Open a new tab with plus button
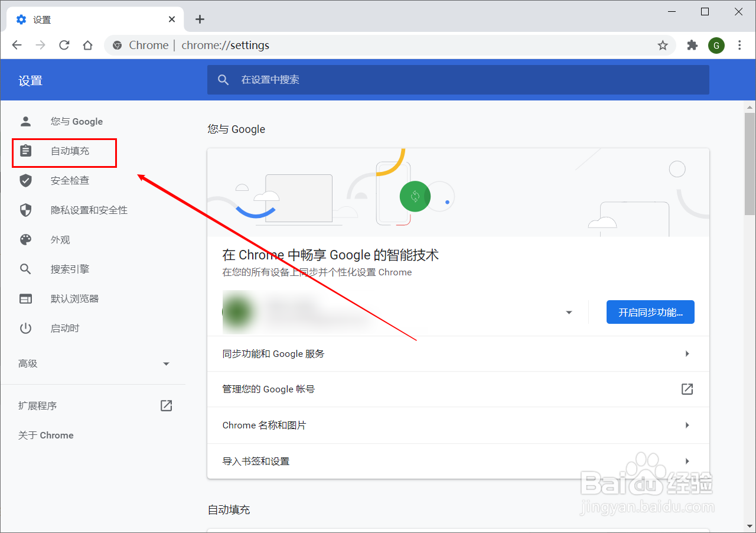The image size is (756, 533). [x=200, y=19]
